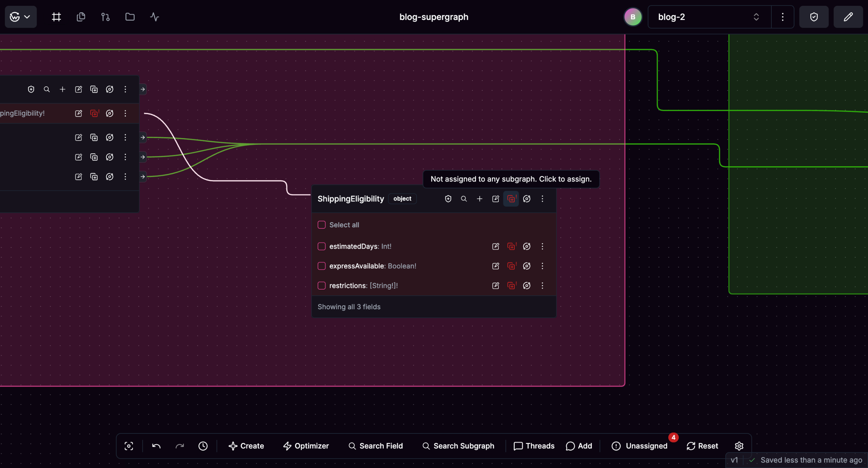Viewport: 868px width, 468px height.
Task: Click the Optimizer button
Action: 306,446
